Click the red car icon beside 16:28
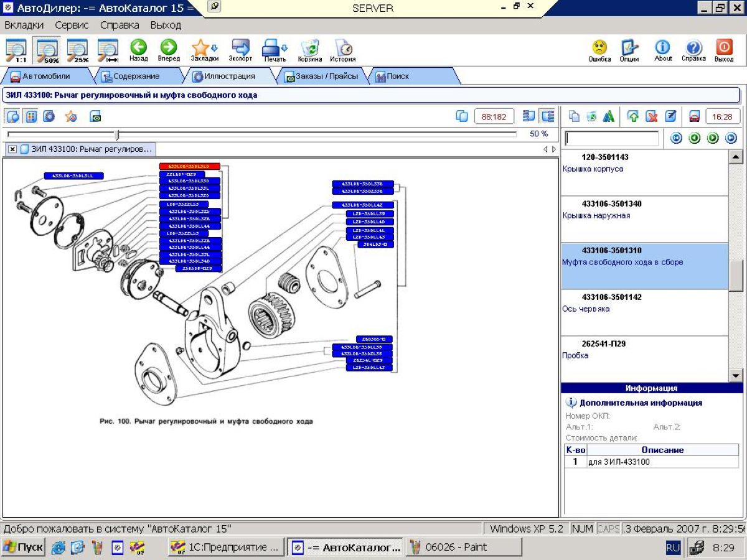This screenshot has height=560, width=747. pos(694,116)
